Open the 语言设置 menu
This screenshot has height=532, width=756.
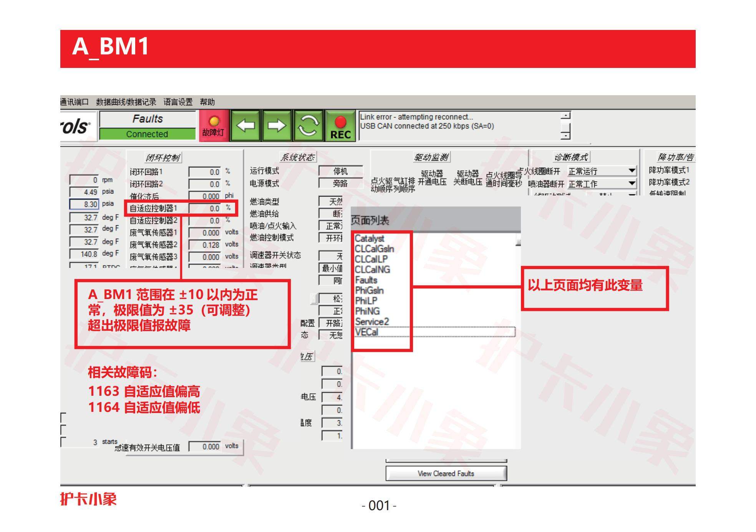coord(178,102)
